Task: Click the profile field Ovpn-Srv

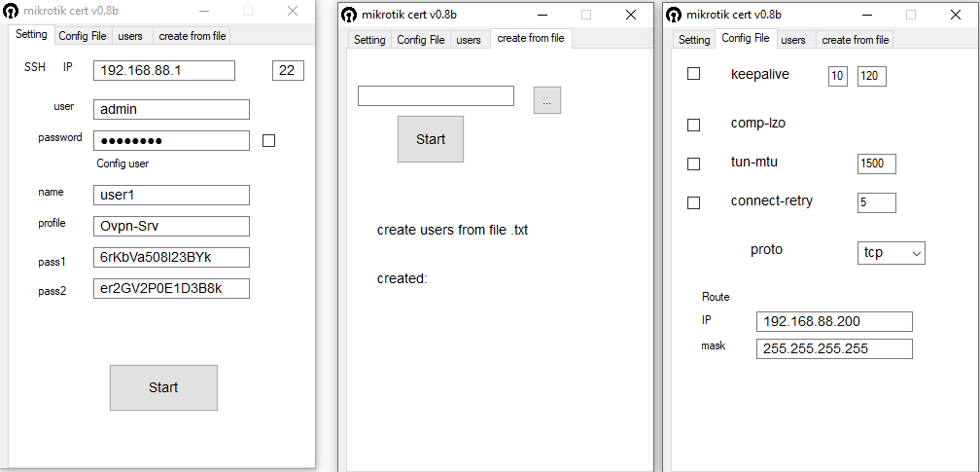Action: 171,226
